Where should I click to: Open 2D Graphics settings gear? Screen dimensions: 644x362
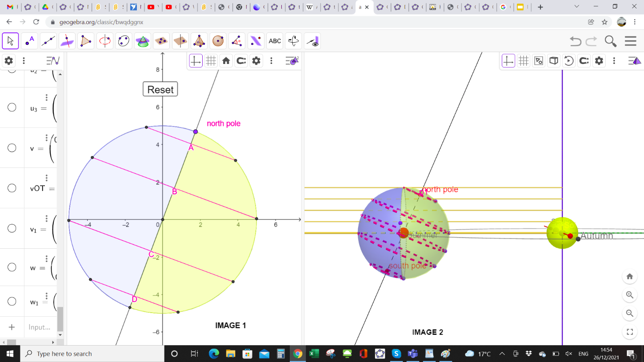pyautogui.click(x=256, y=61)
